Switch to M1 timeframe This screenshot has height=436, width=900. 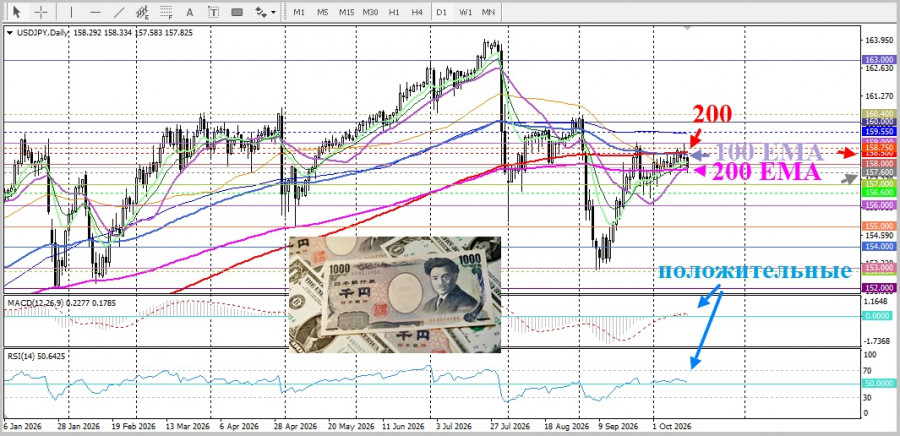(299, 11)
